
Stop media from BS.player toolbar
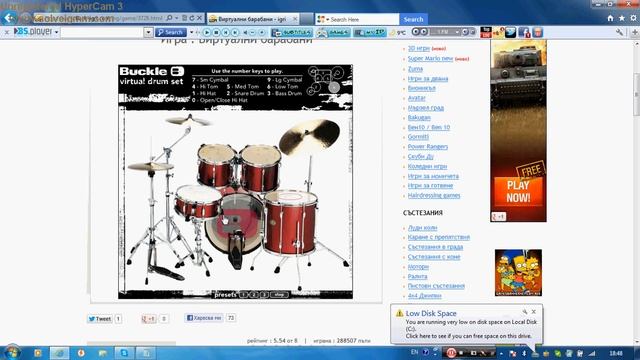coord(216,32)
